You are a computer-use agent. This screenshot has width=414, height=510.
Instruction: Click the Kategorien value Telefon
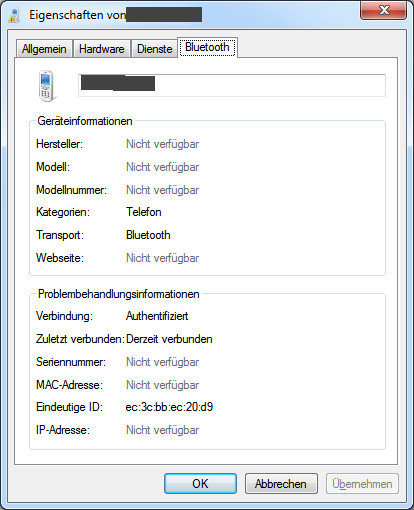[x=144, y=212]
